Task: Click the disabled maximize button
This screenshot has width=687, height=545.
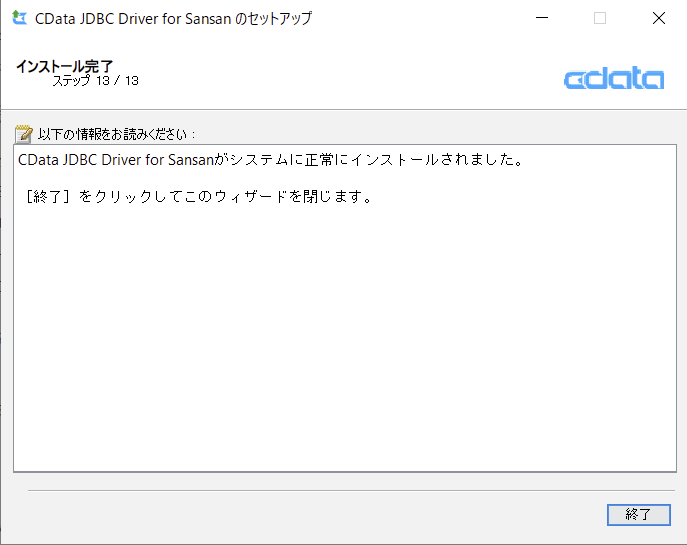Action: (x=600, y=18)
